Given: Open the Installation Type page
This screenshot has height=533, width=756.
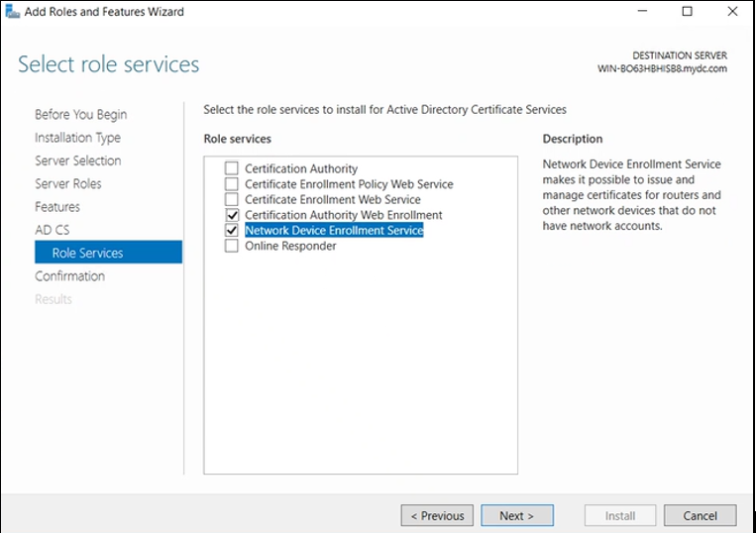Looking at the screenshot, I should (77, 138).
